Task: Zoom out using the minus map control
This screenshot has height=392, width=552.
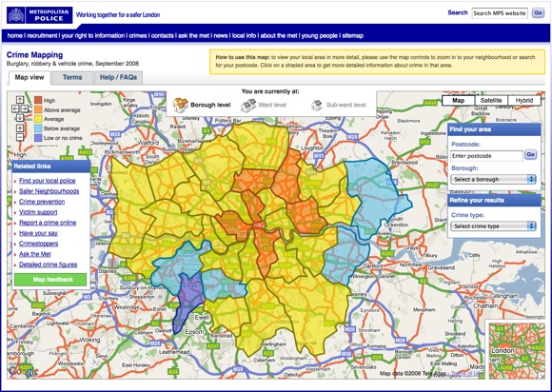Action: tap(20, 137)
